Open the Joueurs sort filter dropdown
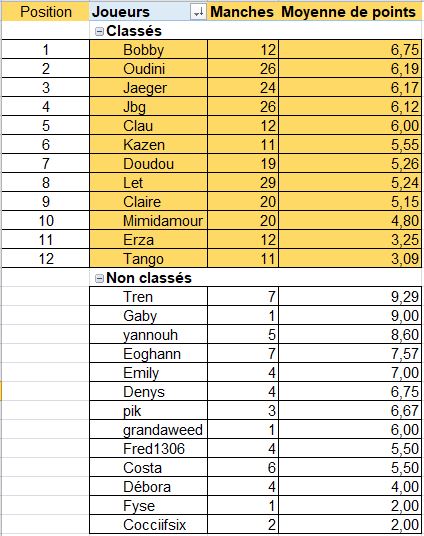 point(198,12)
